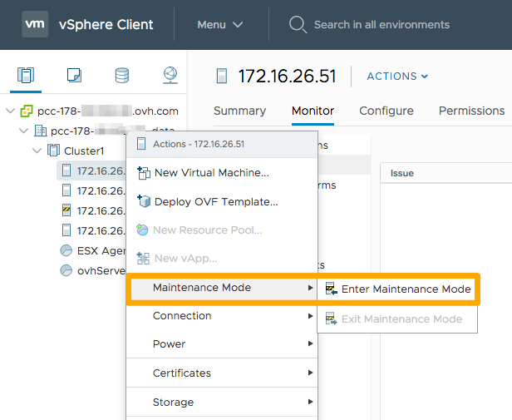Open the Connection submenu
The width and height of the screenshot is (512, 420).
(181, 316)
